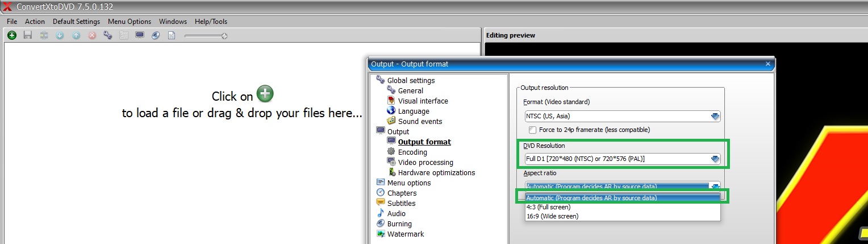Open the Default Settings menu
This screenshot has height=244, width=868.
[76, 22]
